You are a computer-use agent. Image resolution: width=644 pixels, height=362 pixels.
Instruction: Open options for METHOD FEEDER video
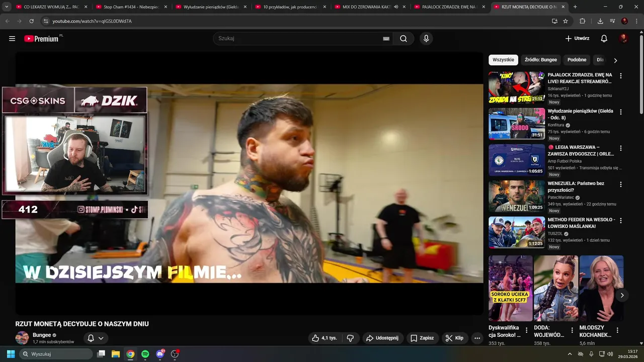click(620, 221)
